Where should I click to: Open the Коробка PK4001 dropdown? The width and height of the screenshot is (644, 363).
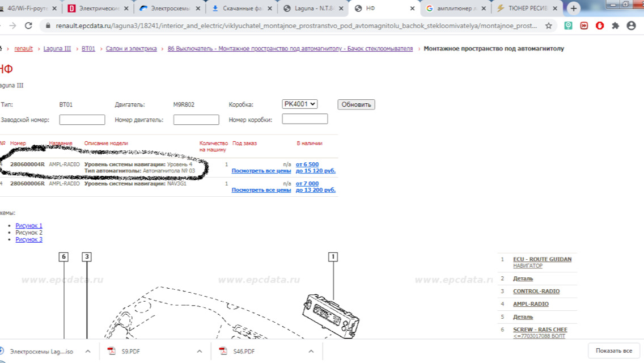(299, 104)
